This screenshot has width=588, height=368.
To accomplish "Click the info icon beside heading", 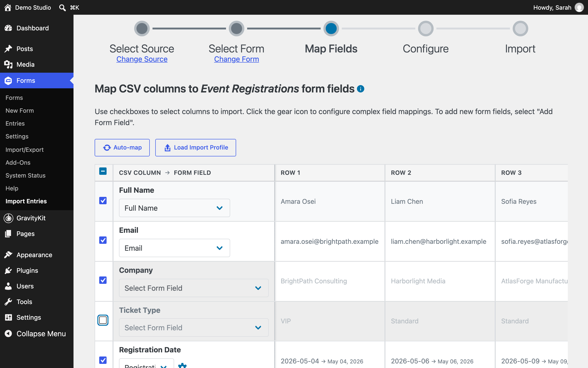I will tap(361, 89).
